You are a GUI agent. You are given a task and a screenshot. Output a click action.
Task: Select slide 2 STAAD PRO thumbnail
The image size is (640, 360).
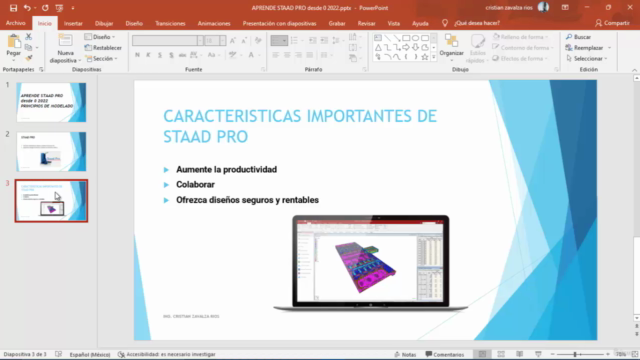[51, 151]
